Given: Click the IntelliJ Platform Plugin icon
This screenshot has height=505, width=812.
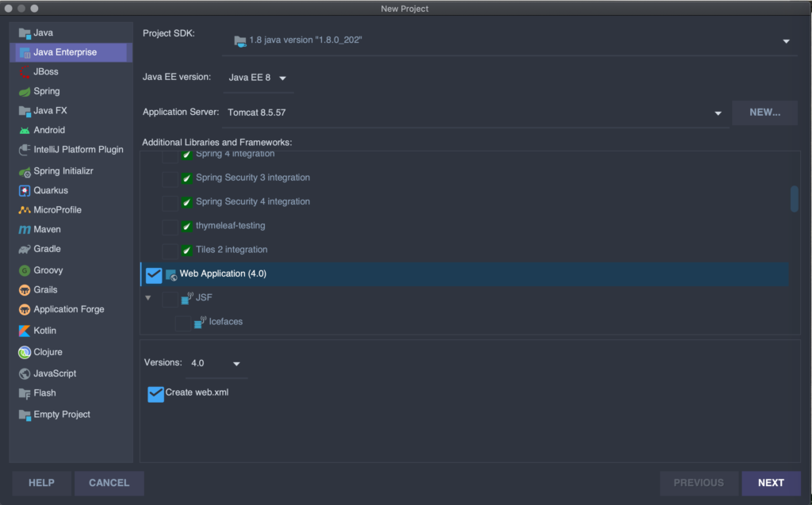Looking at the screenshot, I should point(25,150).
